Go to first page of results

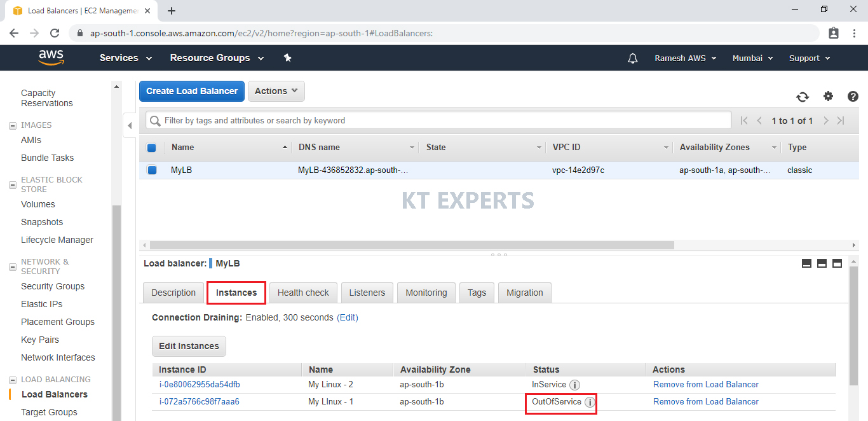[744, 120]
